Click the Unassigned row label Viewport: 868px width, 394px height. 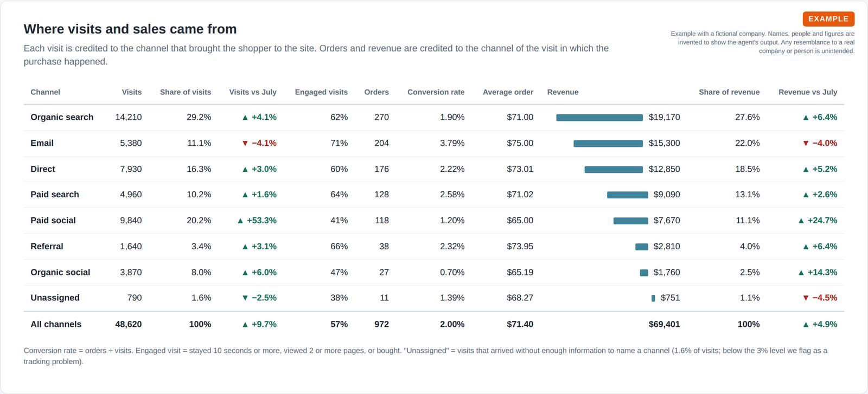pyautogui.click(x=55, y=298)
